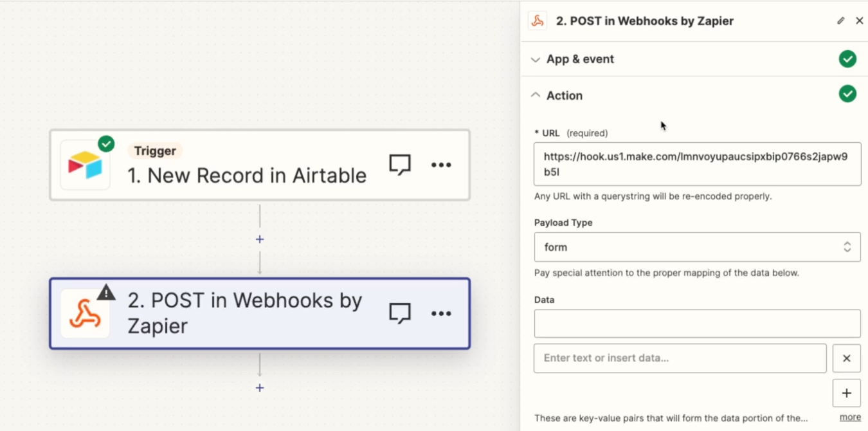This screenshot has height=431, width=868.
Task: Click the 'Any URL with a querystring' help text
Action: click(653, 196)
